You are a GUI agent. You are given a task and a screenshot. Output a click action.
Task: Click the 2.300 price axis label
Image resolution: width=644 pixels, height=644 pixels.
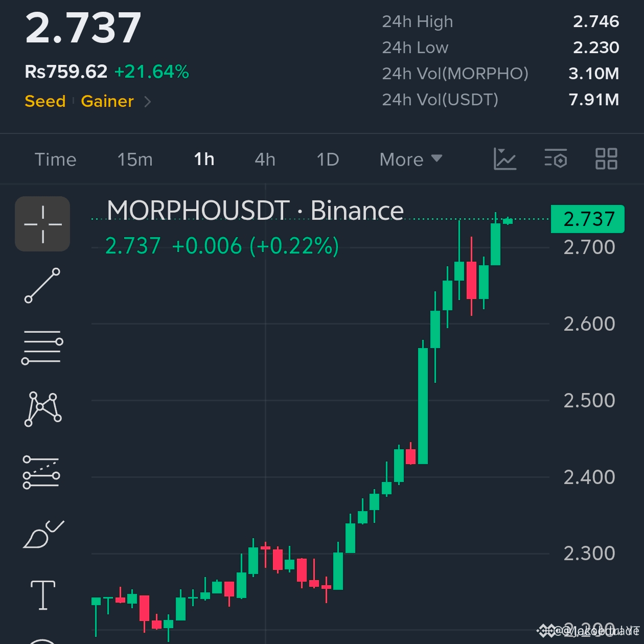tap(589, 554)
